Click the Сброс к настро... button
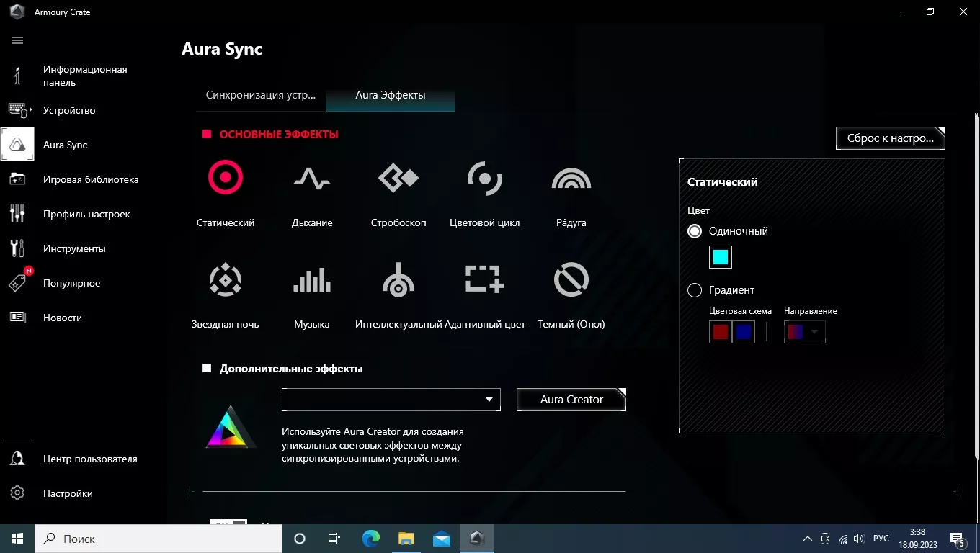Image resolution: width=980 pixels, height=553 pixels. point(890,138)
